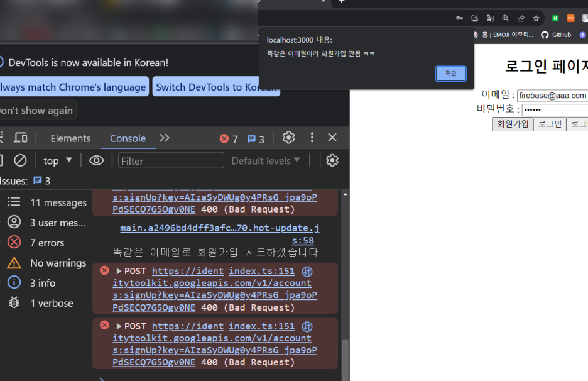Viewport: 588px width, 381px height.
Task: Expand the POST error below the Korean log message
Action: click(x=119, y=271)
